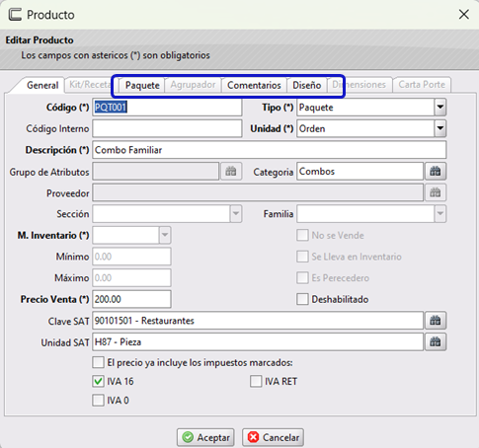Click the Código field containing PQT001
Screen dimensions: 479x448
pyautogui.click(x=167, y=108)
